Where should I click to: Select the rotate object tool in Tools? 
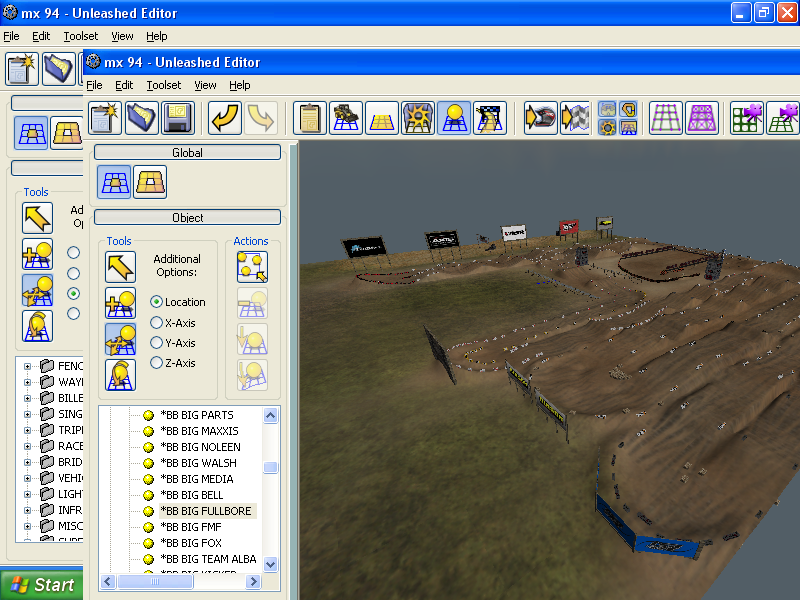(x=121, y=375)
